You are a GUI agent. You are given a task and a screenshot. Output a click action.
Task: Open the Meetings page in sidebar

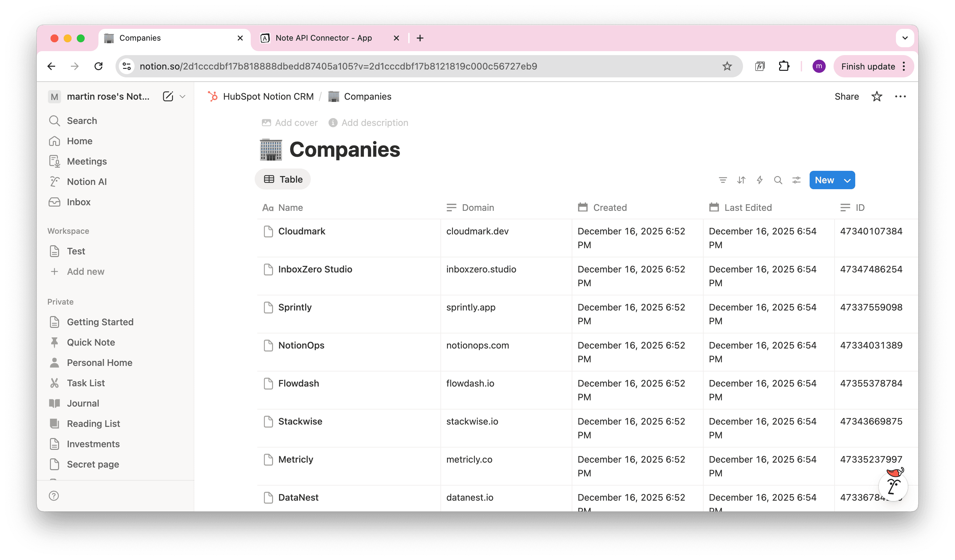tap(87, 161)
